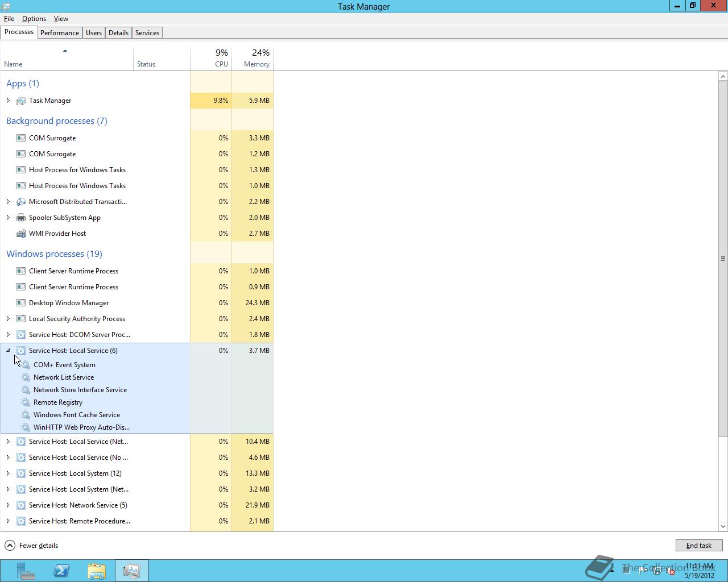Open Windows PowerShell from the taskbar
The width and height of the screenshot is (728, 582).
pos(61,571)
